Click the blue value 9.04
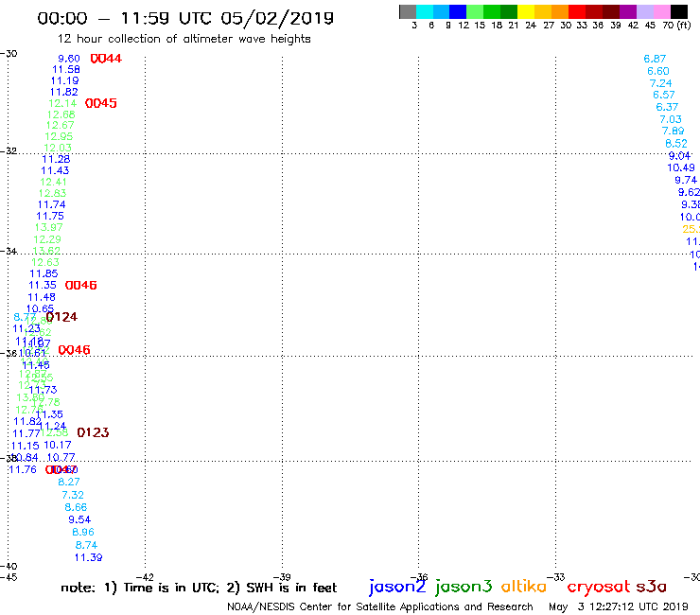The height and width of the screenshot is (615, 700). pos(679,156)
